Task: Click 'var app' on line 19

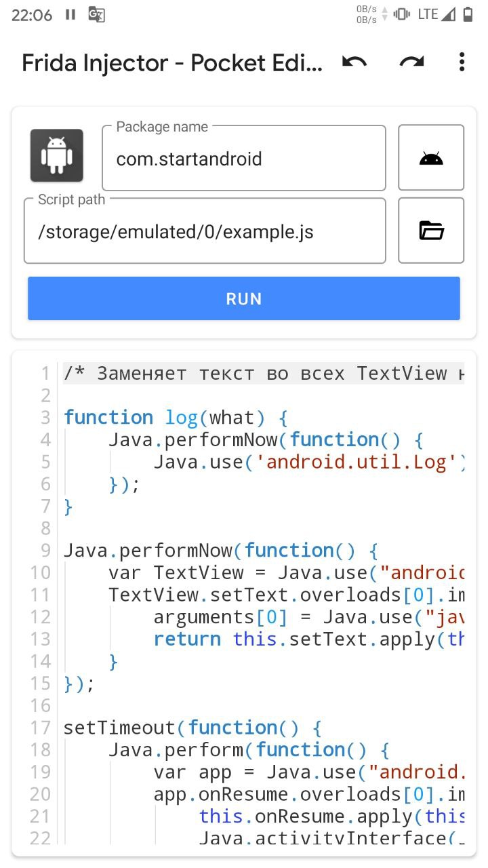Action: (x=192, y=772)
